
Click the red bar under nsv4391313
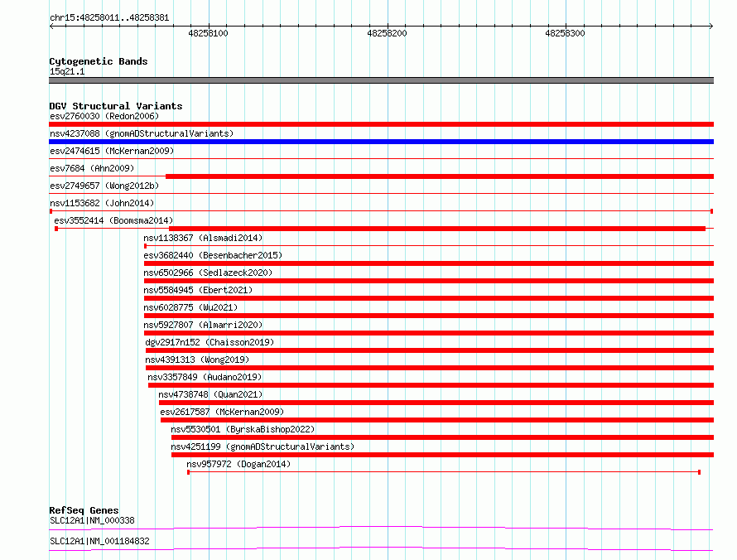pos(430,368)
